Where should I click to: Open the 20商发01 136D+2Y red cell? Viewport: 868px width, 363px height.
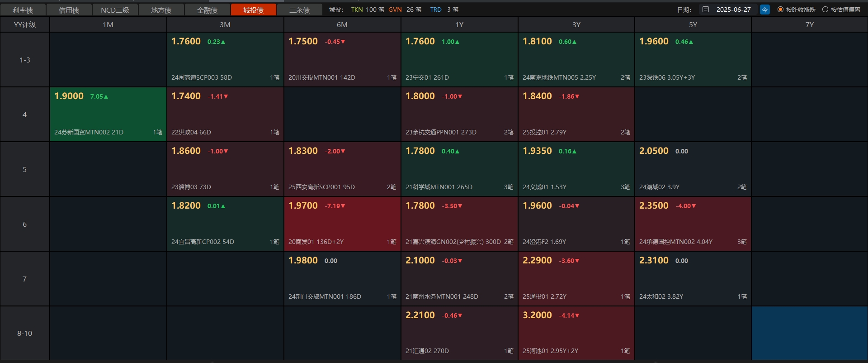tap(342, 224)
